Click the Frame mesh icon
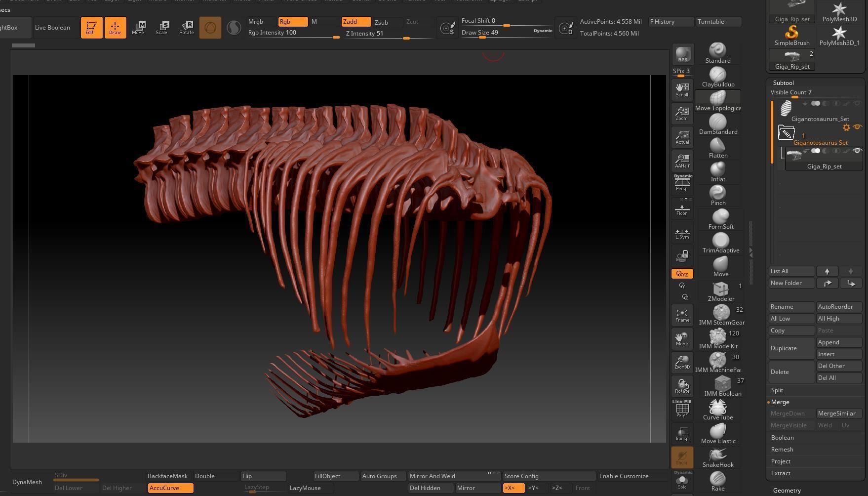The image size is (868, 496). [682, 315]
